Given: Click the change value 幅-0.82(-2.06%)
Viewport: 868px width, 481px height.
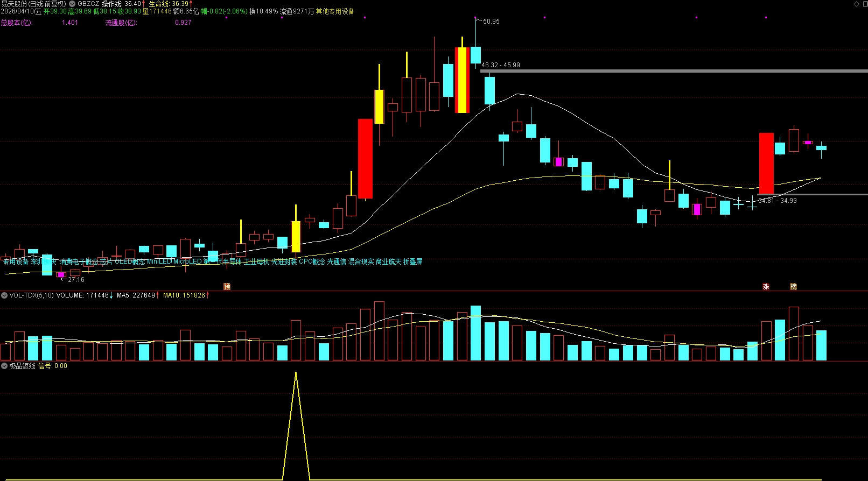Looking at the screenshot, I should pos(224,11).
